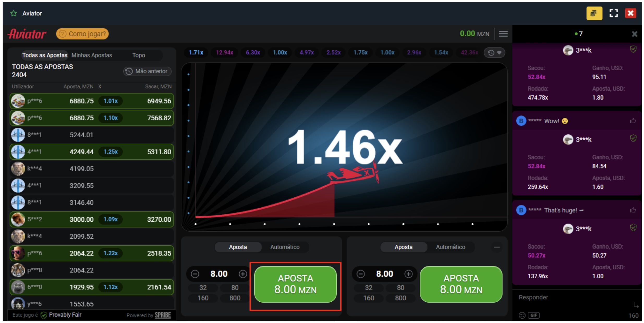Open the hamburger menu next to balance
This screenshot has height=323, width=644.
503,34
